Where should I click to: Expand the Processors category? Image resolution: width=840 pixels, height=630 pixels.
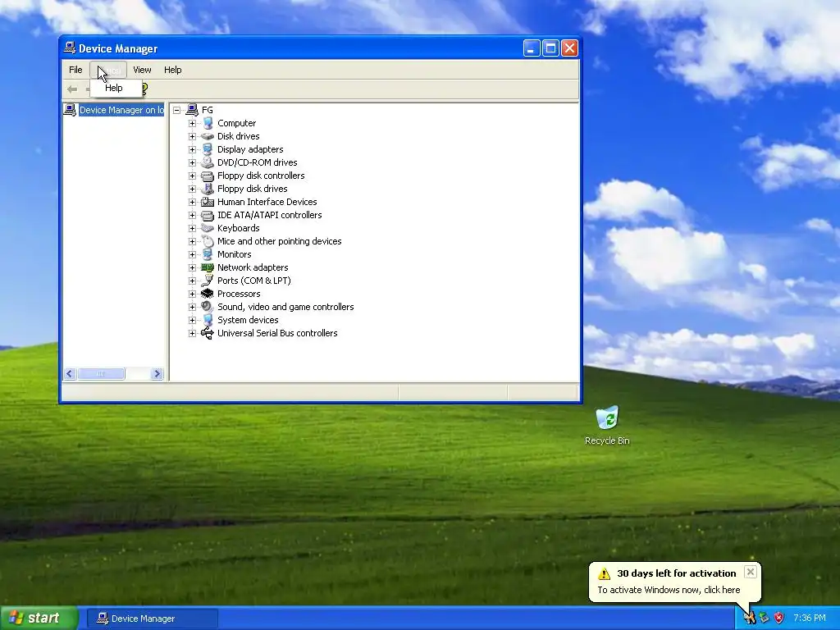point(192,294)
